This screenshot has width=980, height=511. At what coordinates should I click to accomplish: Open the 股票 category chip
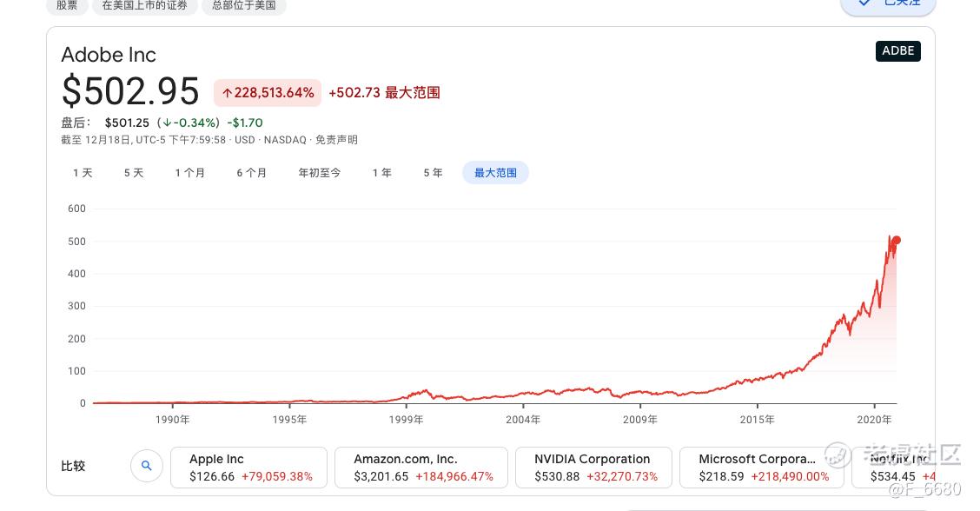pyautogui.click(x=67, y=5)
